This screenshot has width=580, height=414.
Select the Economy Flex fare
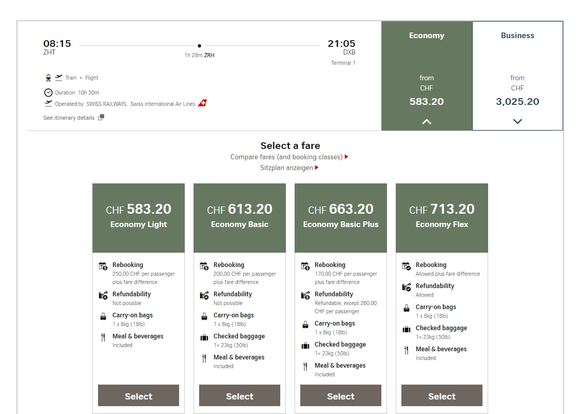click(442, 396)
